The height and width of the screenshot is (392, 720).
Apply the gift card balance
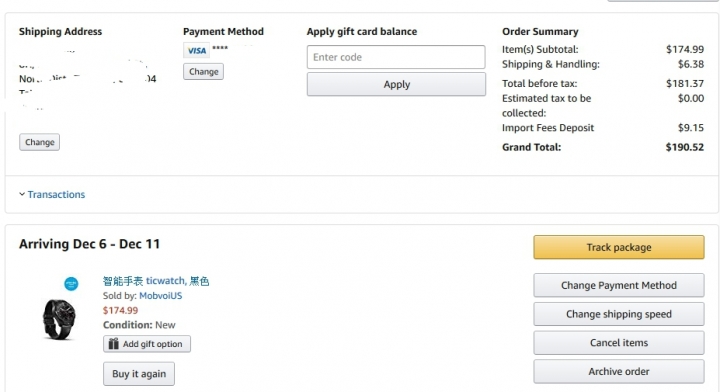pyautogui.click(x=396, y=84)
